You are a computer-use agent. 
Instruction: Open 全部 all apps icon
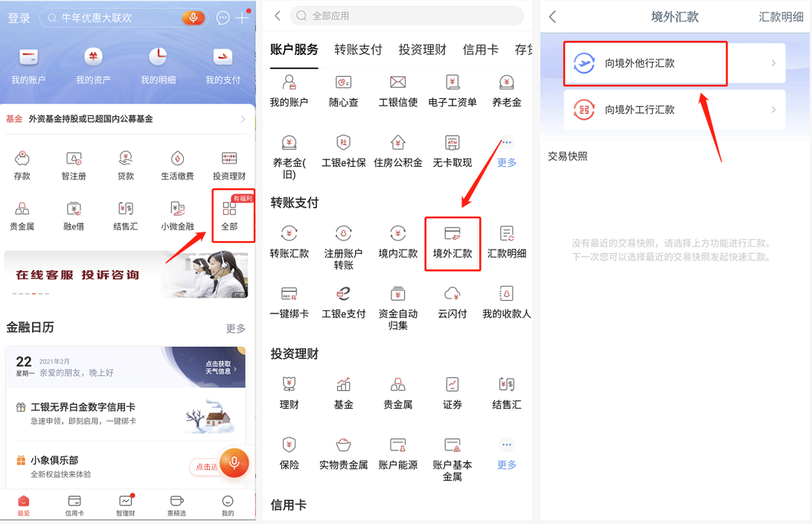point(229,208)
